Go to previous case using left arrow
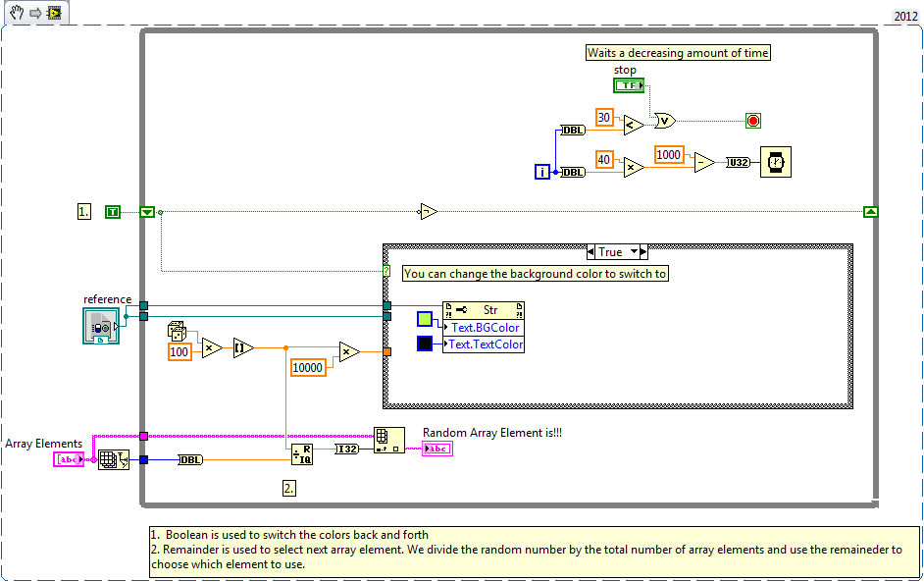The image size is (924, 582). [590, 252]
